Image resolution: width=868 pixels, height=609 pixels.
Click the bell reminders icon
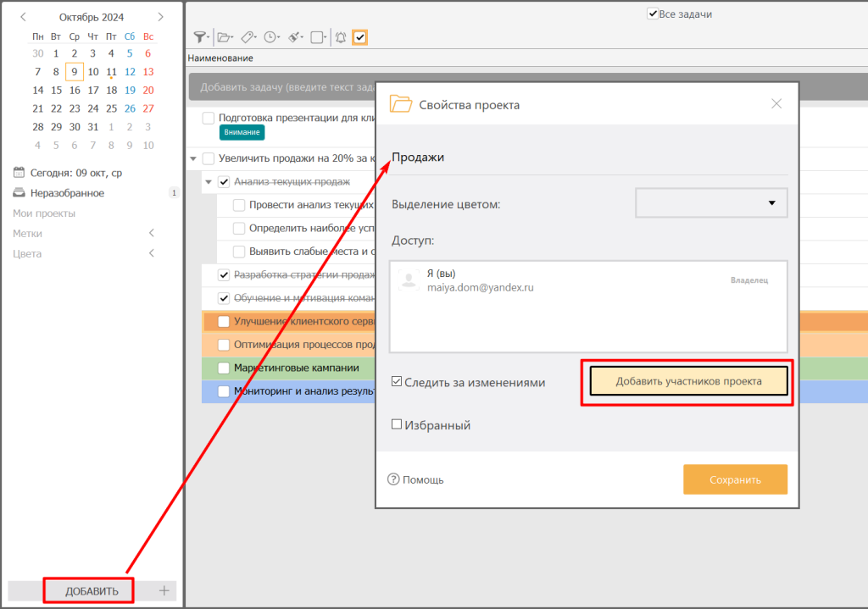341,37
